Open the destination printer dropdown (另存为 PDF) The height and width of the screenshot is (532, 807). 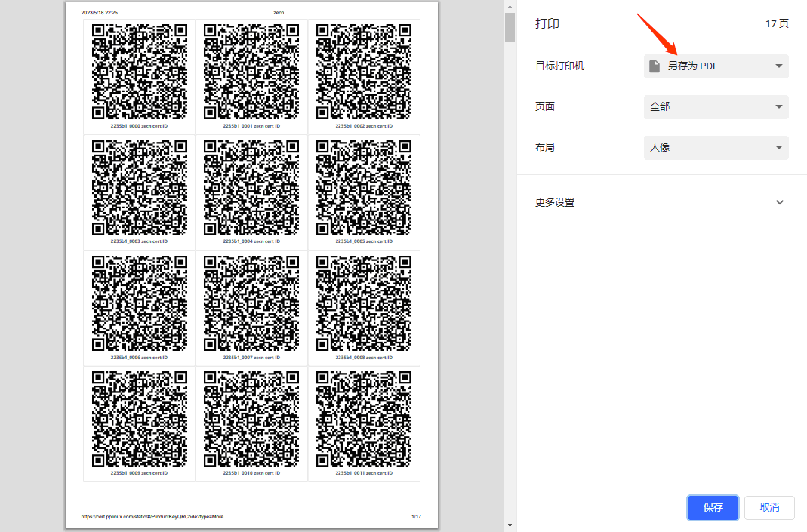pyautogui.click(x=716, y=66)
